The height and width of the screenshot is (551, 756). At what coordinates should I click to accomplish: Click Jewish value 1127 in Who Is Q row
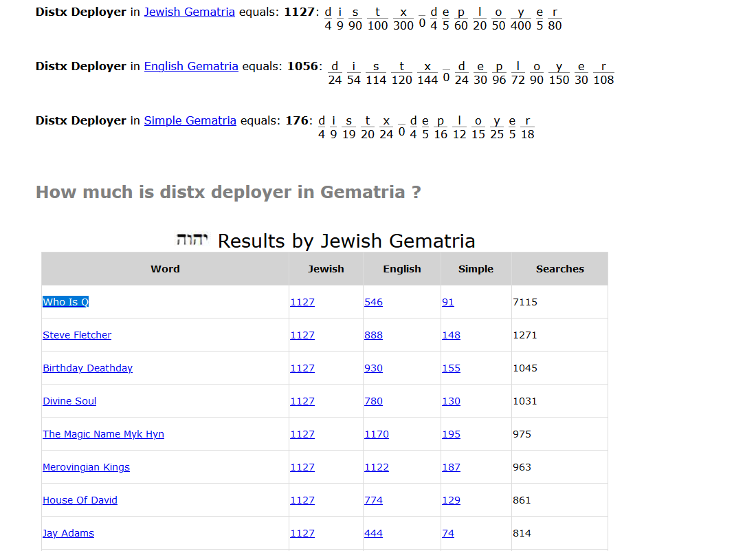(x=302, y=302)
